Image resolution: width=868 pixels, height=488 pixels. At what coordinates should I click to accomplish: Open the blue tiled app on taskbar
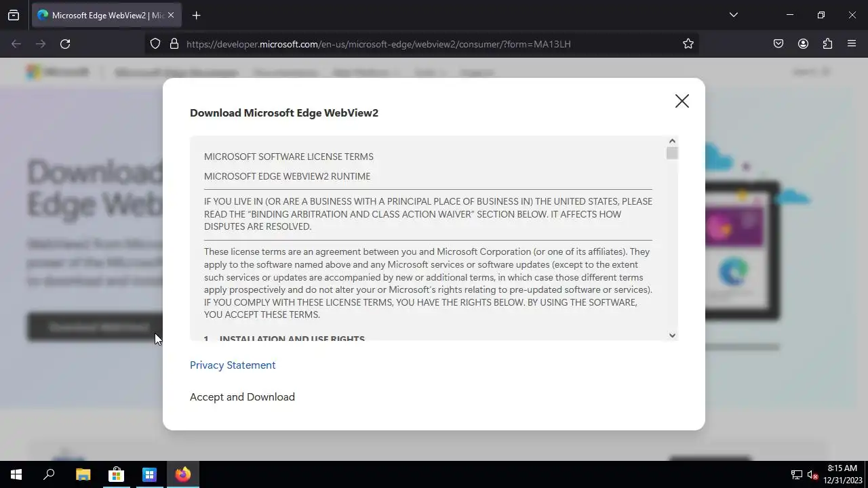[x=149, y=474]
